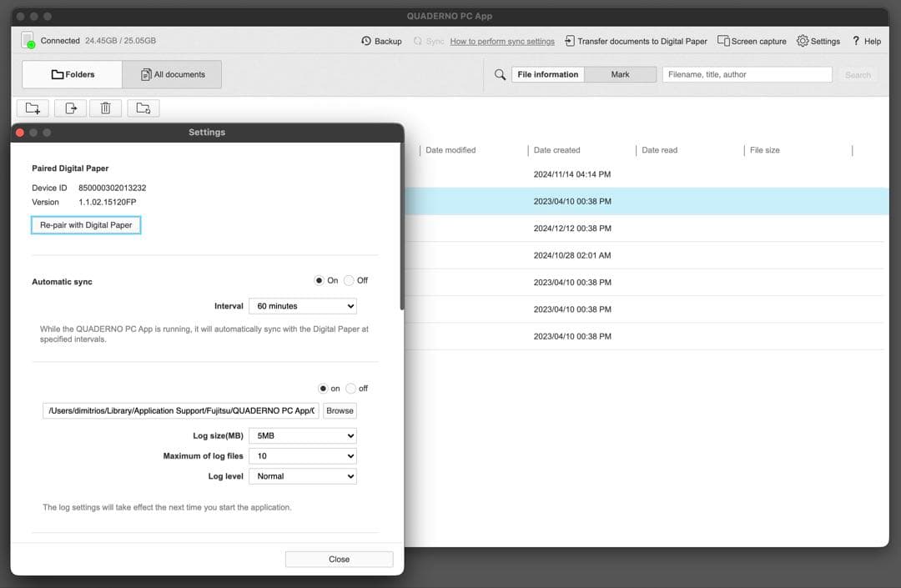Click the Screen capture icon
This screenshot has width=901, height=588.
click(x=723, y=41)
